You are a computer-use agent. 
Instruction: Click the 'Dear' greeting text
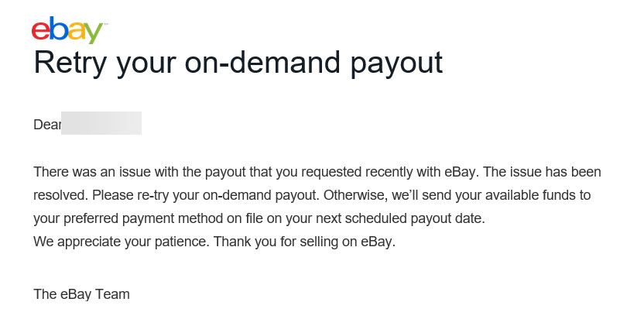(x=47, y=124)
